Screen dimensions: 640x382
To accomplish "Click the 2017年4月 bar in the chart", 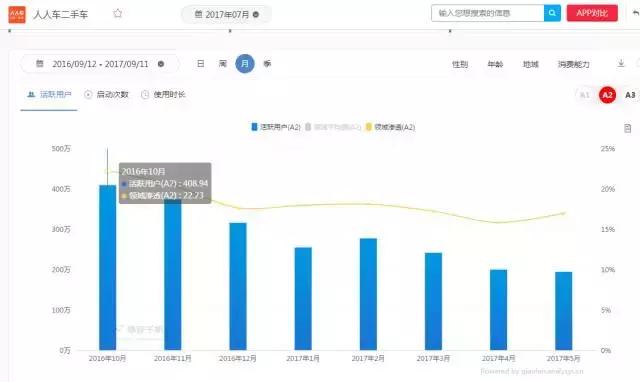I will [498, 309].
